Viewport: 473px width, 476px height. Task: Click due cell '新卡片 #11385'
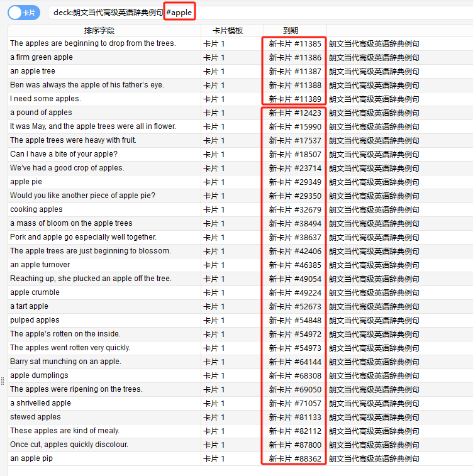coord(295,44)
